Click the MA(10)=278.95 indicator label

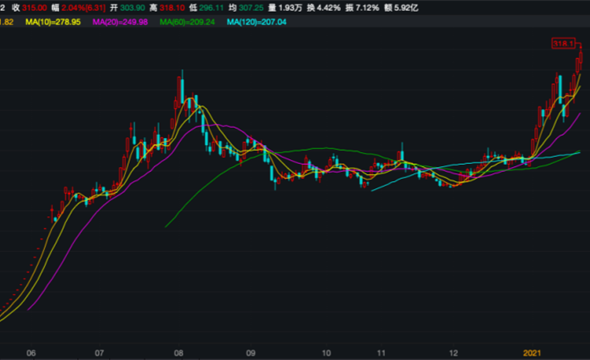[53, 22]
